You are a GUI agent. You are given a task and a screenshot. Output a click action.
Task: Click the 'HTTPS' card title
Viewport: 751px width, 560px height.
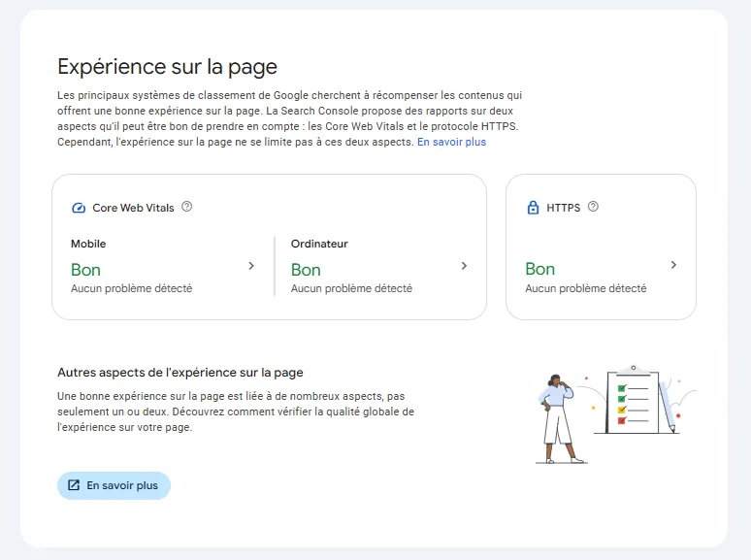tap(563, 208)
